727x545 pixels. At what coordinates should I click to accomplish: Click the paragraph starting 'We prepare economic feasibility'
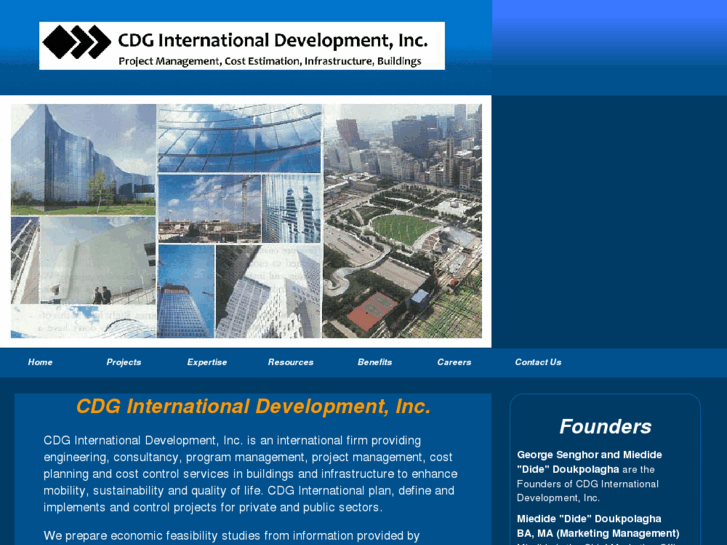(x=232, y=536)
